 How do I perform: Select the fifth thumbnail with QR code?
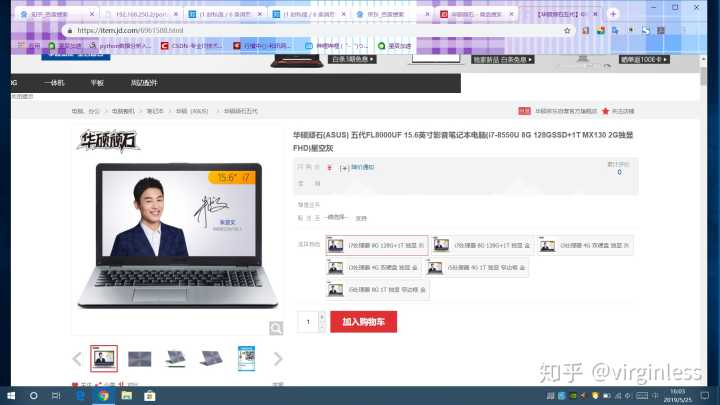[x=247, y=359]
